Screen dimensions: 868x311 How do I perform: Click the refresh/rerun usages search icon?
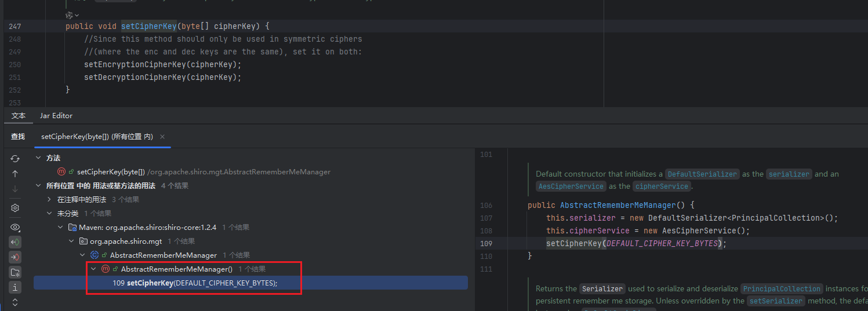pos(15,158)
